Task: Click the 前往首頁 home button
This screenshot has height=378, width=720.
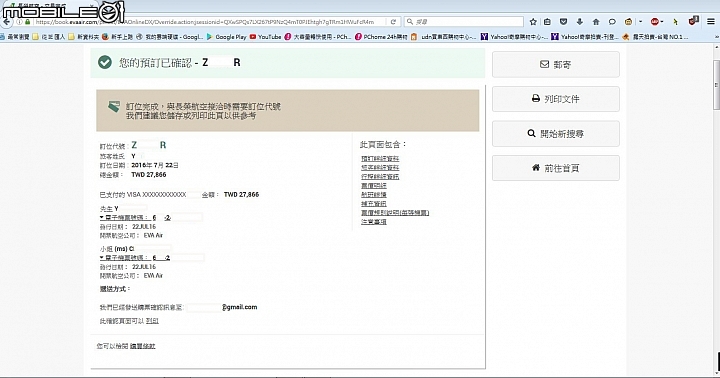Action: click(556, 168)
